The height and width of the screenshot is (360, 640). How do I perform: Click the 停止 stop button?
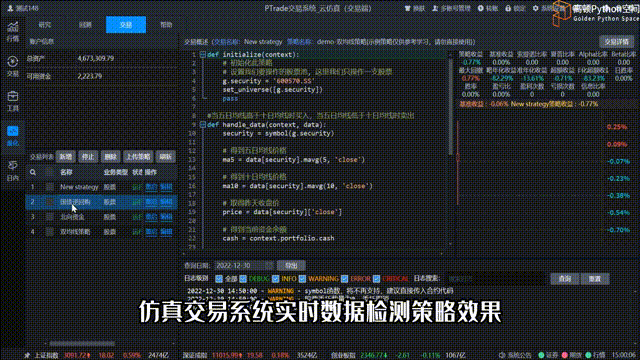pyautogui.click(x=88, y=157)
